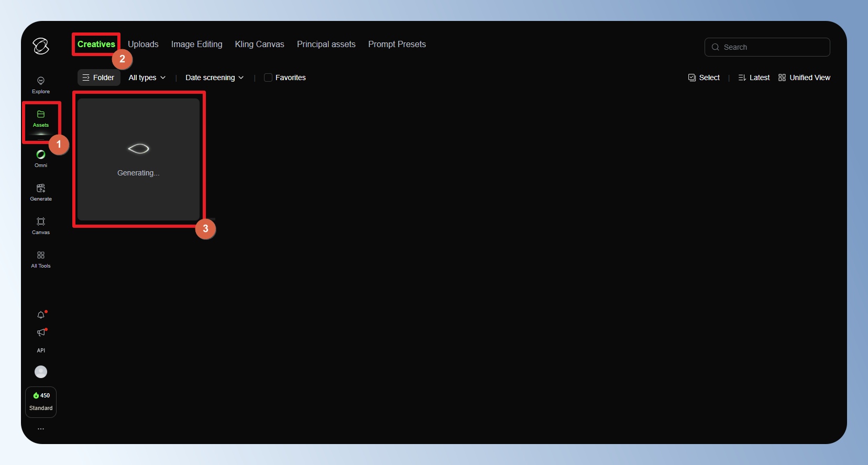The width and height of the screenshot is (868, 465).
Task: Click the notifications bell icon
Action: [41, 315]
